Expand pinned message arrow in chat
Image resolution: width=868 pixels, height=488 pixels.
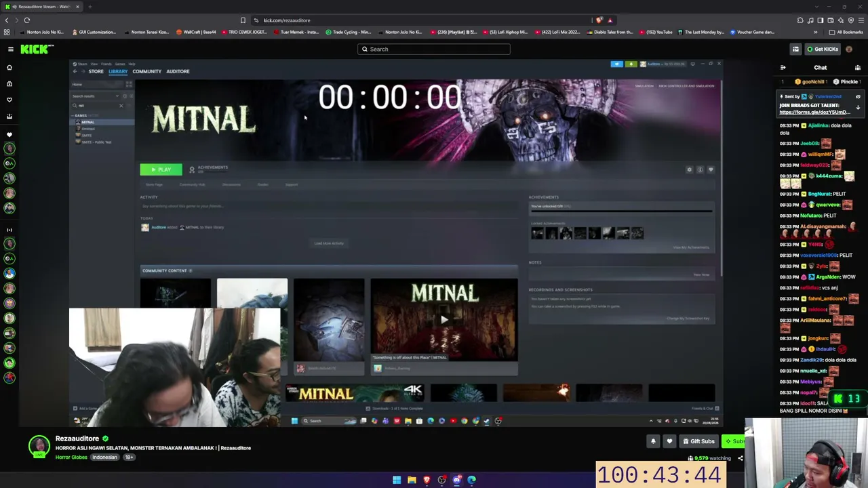point(858,108)
